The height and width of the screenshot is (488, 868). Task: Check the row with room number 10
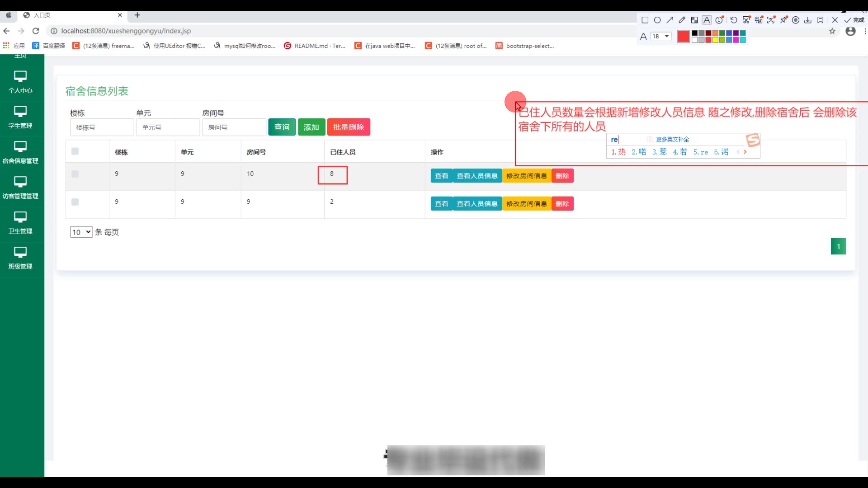pos(75,174)
